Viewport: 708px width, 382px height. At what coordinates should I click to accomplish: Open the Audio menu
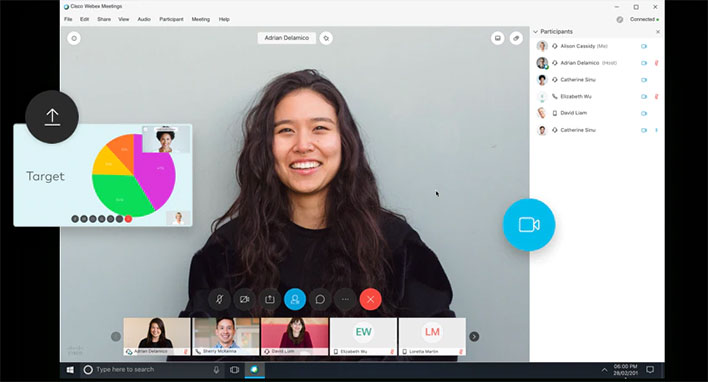point(144,19)
